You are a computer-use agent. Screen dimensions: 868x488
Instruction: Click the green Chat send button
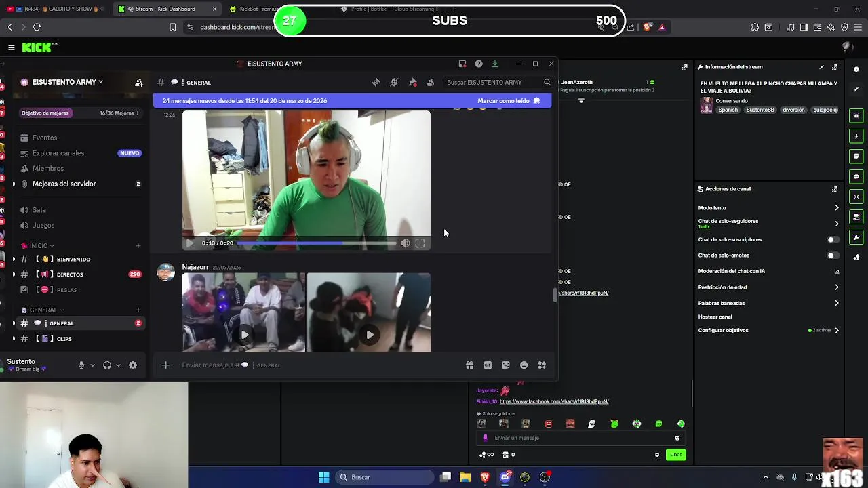(x=675, y=455)
